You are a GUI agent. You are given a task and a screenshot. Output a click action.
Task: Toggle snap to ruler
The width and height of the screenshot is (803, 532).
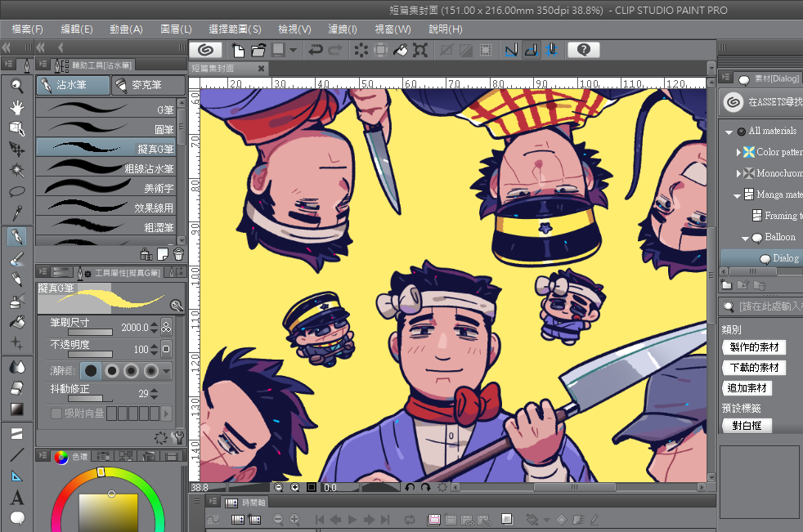pyautogui.click(x=511, y=50)
